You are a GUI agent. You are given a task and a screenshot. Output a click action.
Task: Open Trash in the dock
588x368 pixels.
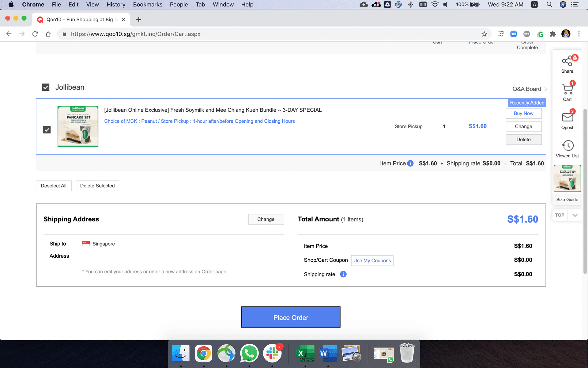(x=407, y=353)
